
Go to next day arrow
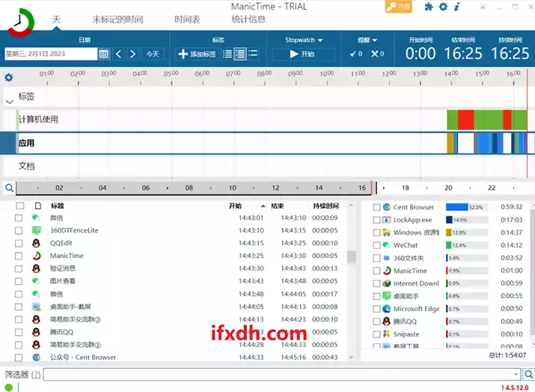pos(132,54)
